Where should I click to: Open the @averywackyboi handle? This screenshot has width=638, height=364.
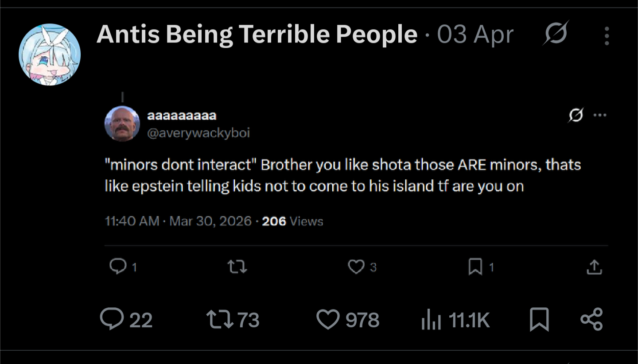198,133
